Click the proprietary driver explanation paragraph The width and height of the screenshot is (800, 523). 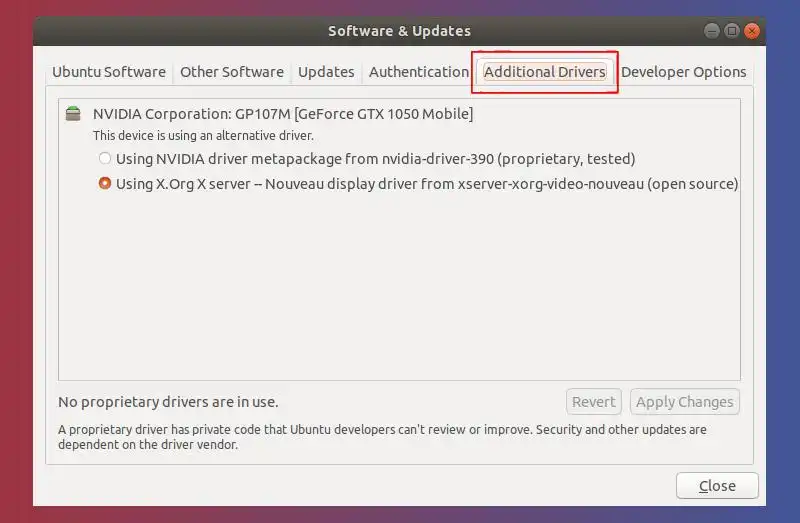coord(382,437)
